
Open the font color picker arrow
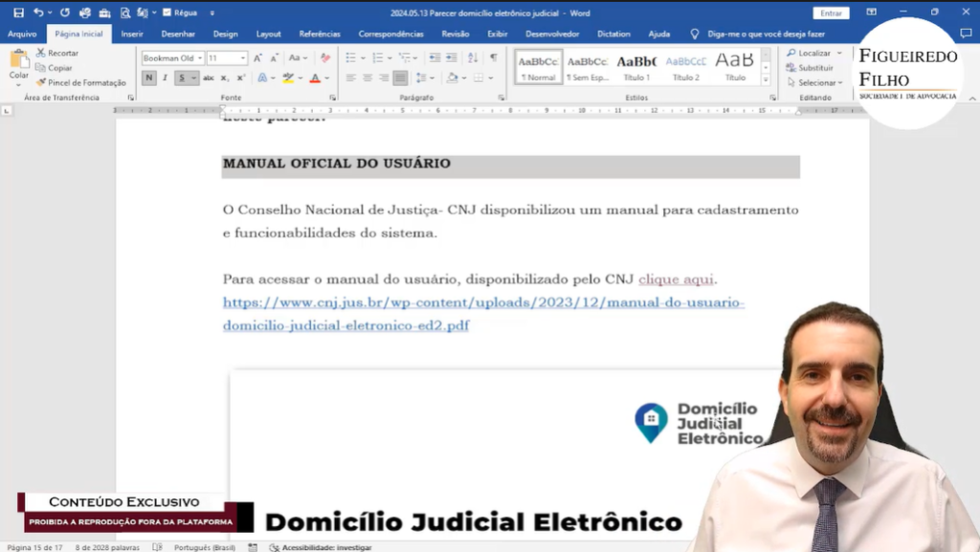point(327,77)
